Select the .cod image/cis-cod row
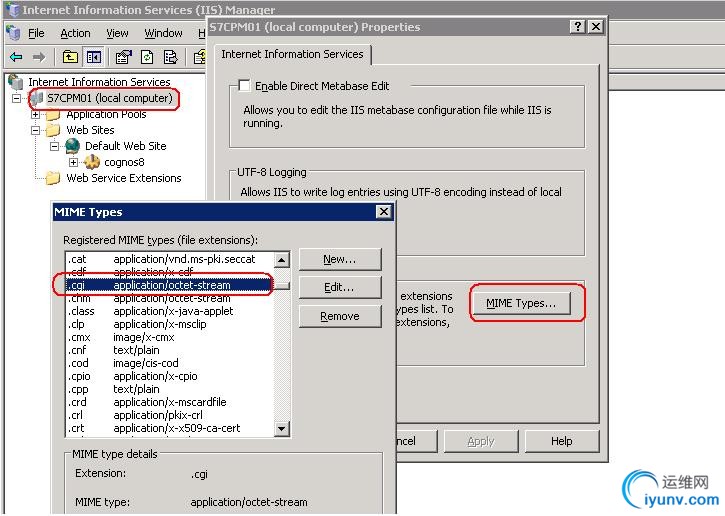Image resolution: width=725 pixels, height=516 pixels. coord(170,363)
